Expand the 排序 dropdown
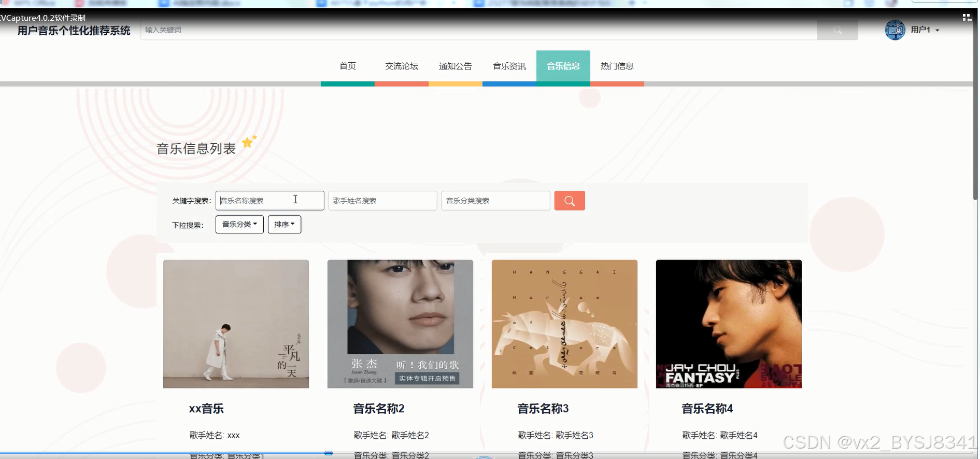980x459 pixels. pyautogui.click(x=285, y=225)
